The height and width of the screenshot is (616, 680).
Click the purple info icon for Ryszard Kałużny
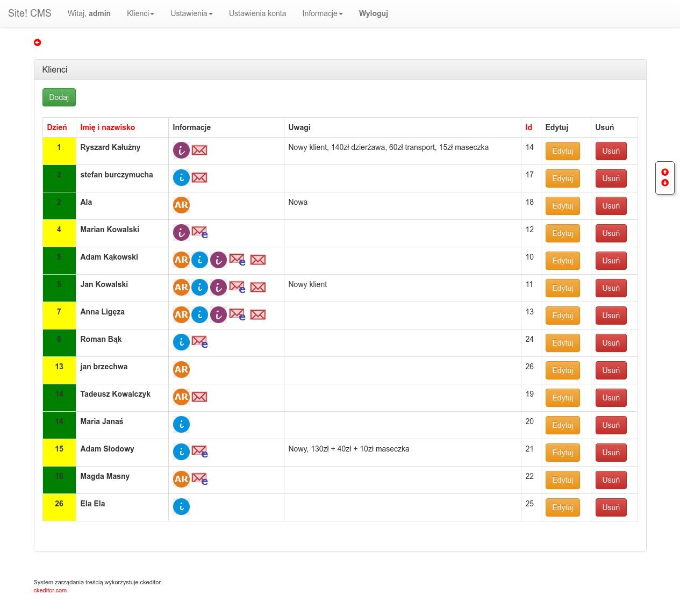tap(181, 151)
